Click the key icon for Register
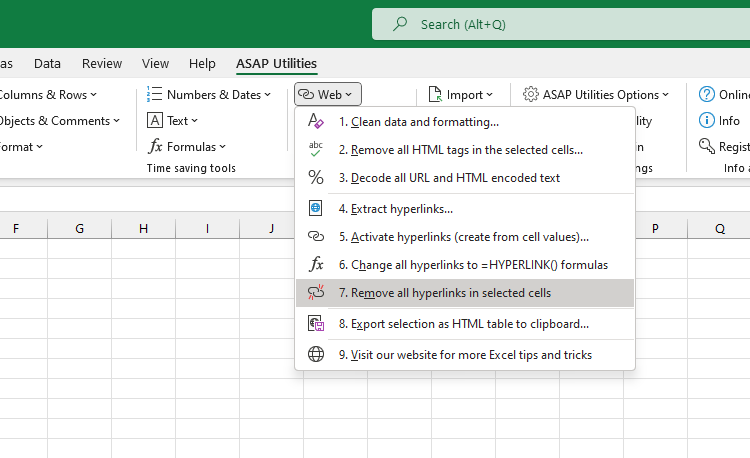Screen dimensions: 750x458 pyautogui.click(x=706, y=146)
